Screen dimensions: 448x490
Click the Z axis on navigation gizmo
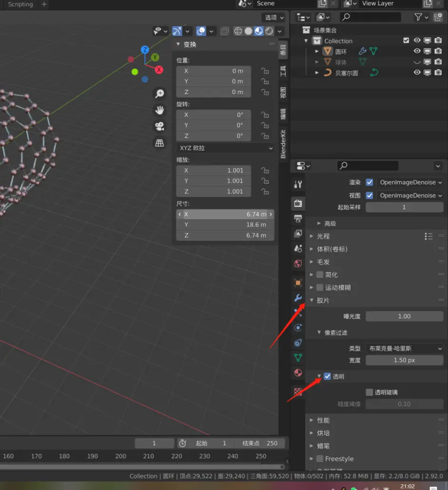[x=145, y=50]
